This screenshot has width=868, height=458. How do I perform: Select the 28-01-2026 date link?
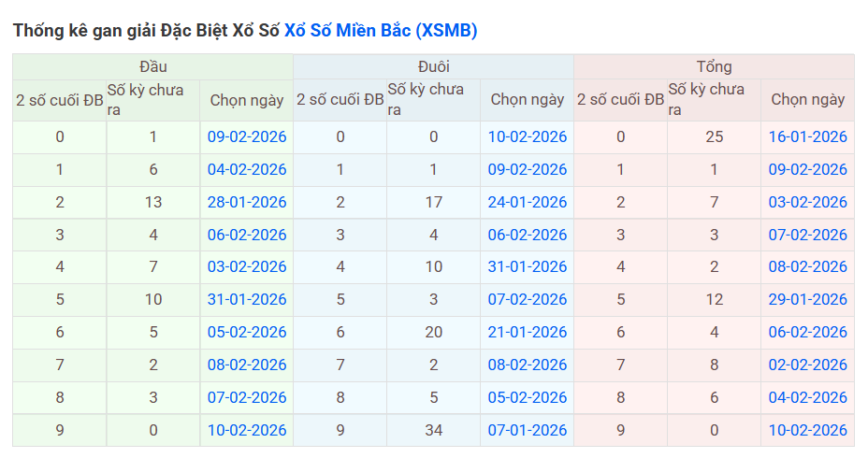(x=247, y=202)
